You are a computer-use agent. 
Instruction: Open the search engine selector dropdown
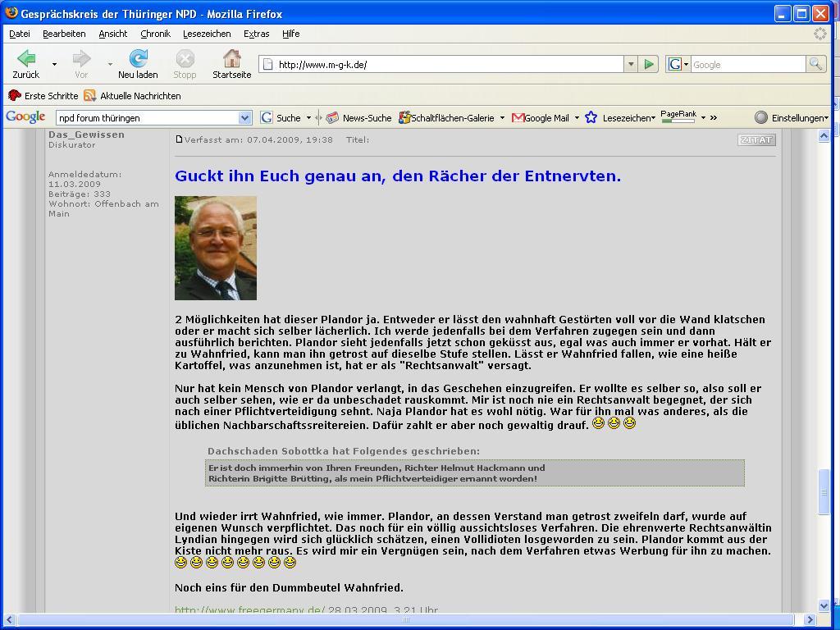click(x=678, y=64)
